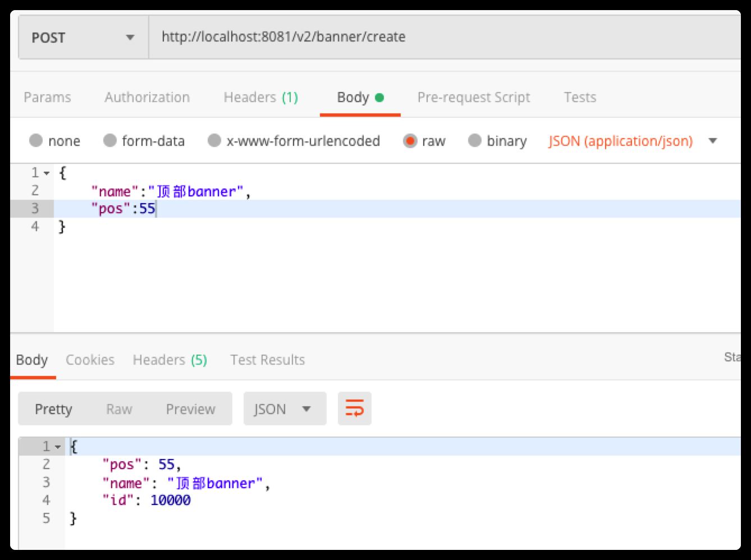Open the Authorization tab

click(x=147, y=97)
